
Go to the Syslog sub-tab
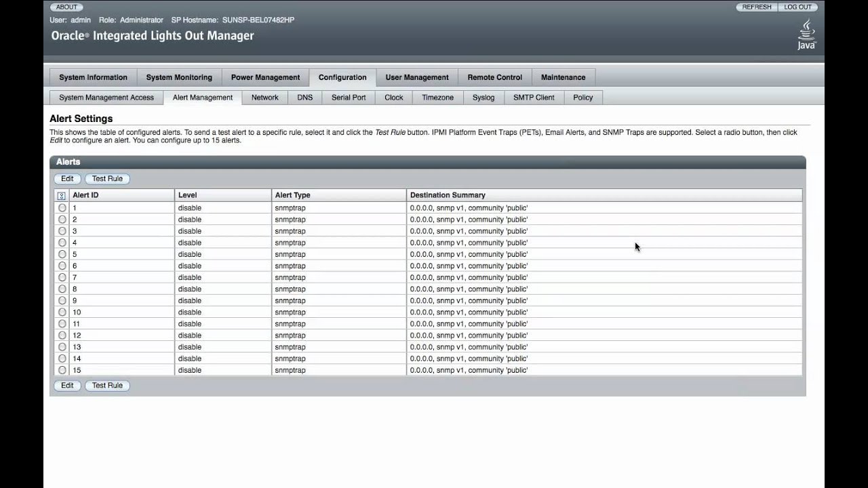tap(484, 98)
